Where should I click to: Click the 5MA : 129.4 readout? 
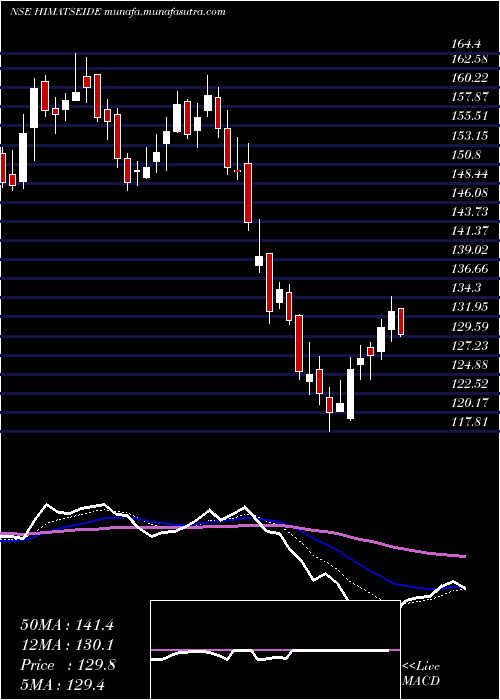[x=62, y=685]
